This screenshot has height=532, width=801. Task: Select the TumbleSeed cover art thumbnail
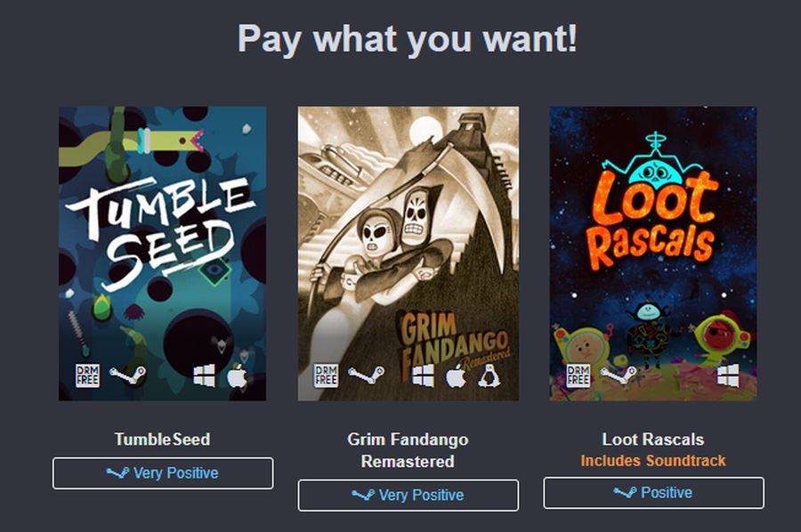pos(163,254)
